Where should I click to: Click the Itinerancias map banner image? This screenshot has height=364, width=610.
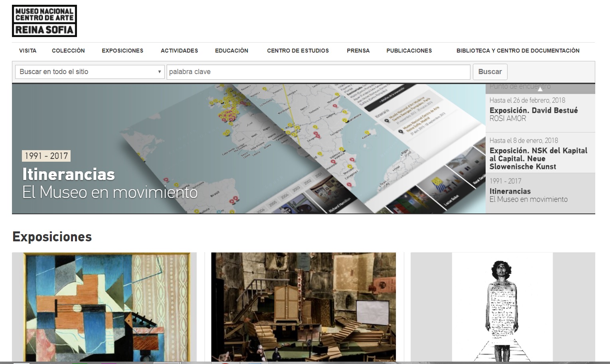[249, 149]
